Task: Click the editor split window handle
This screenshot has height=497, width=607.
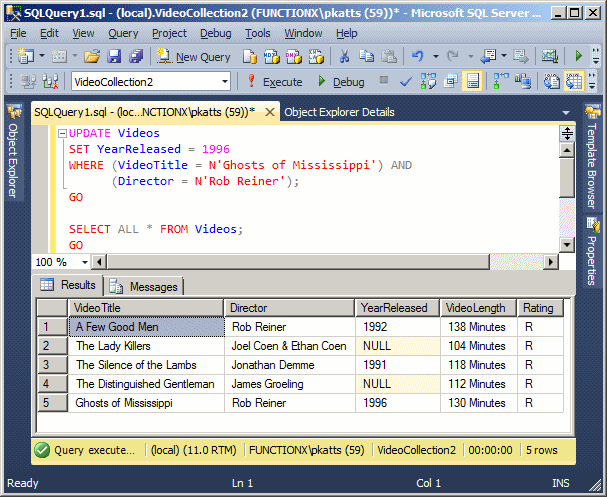Action: coord(567,133)
